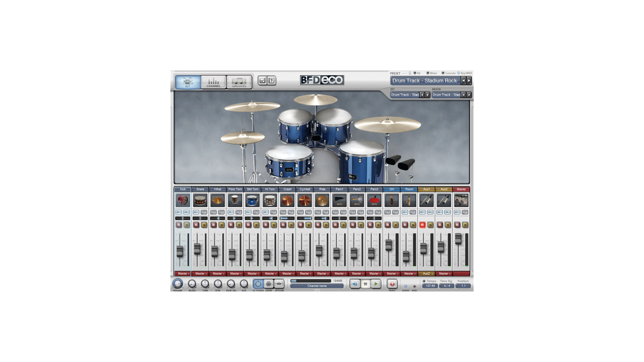The image size is (644, 362).
Task: Open the Ride output Master dropdown
Action: point(322,274)
